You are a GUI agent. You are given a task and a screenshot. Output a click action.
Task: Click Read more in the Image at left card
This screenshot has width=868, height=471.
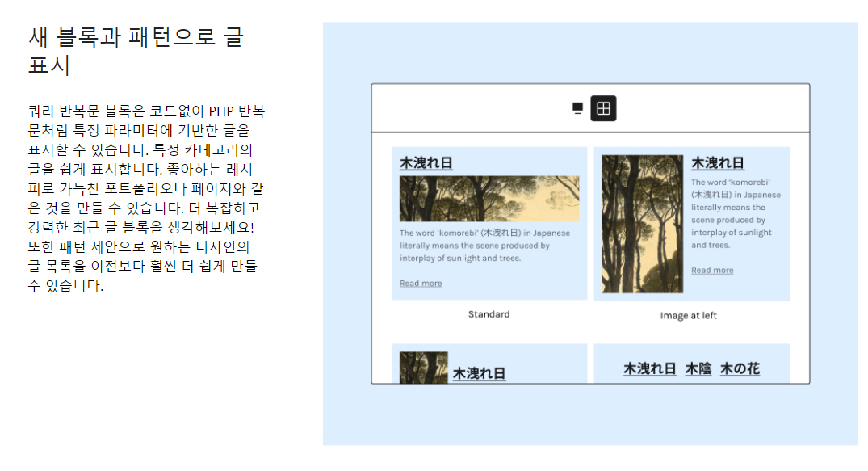[x=711, y=270]
